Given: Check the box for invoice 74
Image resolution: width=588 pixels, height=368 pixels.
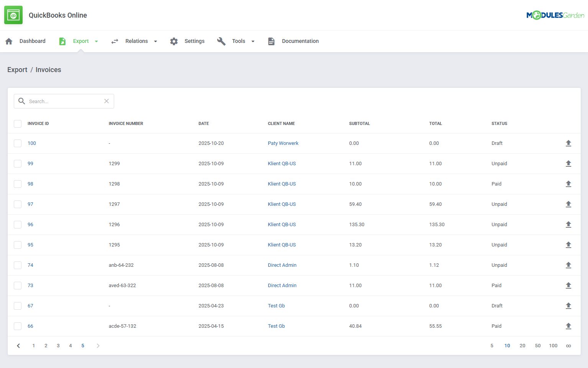Looking at the screenshot, I should pyautogui.click(x=18, y=265).
